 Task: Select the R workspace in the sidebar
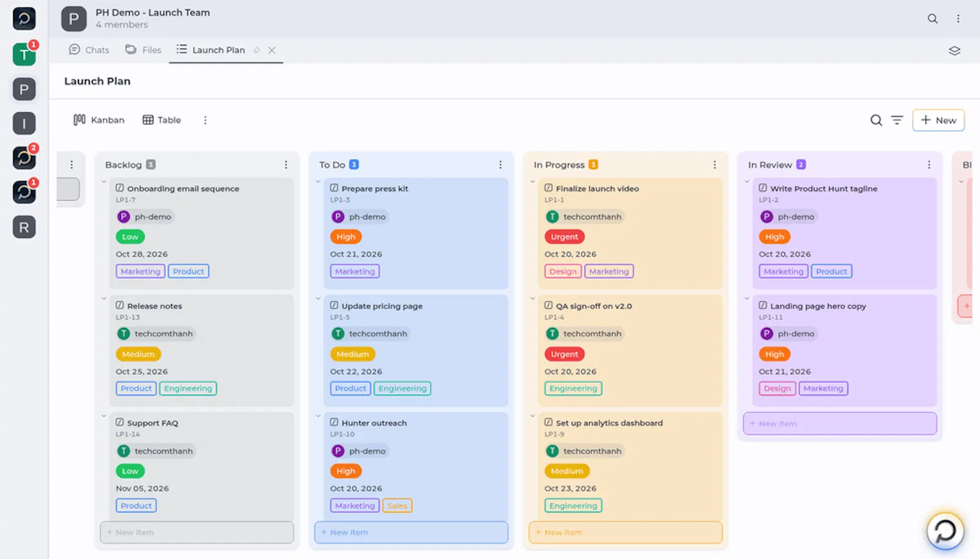click(24, 227)
